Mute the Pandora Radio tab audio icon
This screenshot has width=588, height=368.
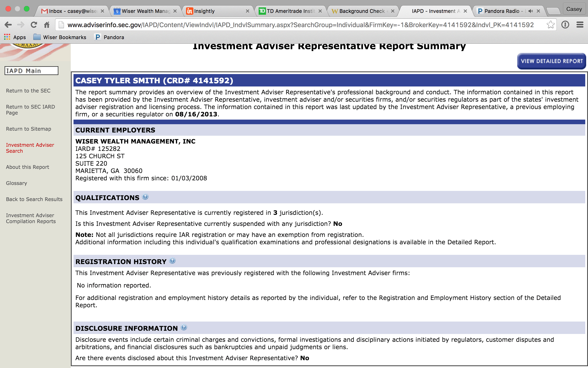530,11
